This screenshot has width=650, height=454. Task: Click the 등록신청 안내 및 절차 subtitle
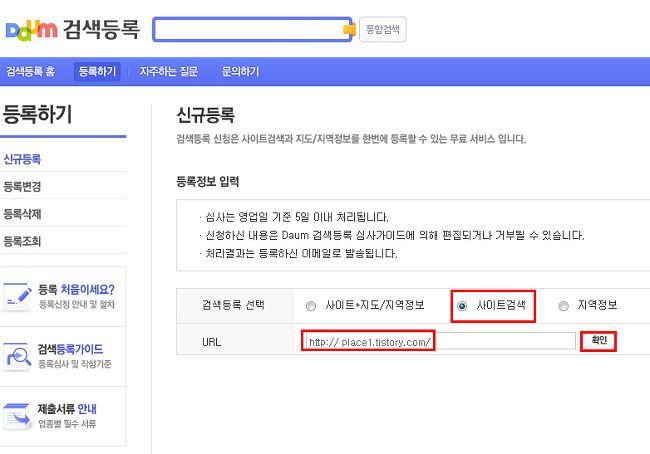click(77, 304)
